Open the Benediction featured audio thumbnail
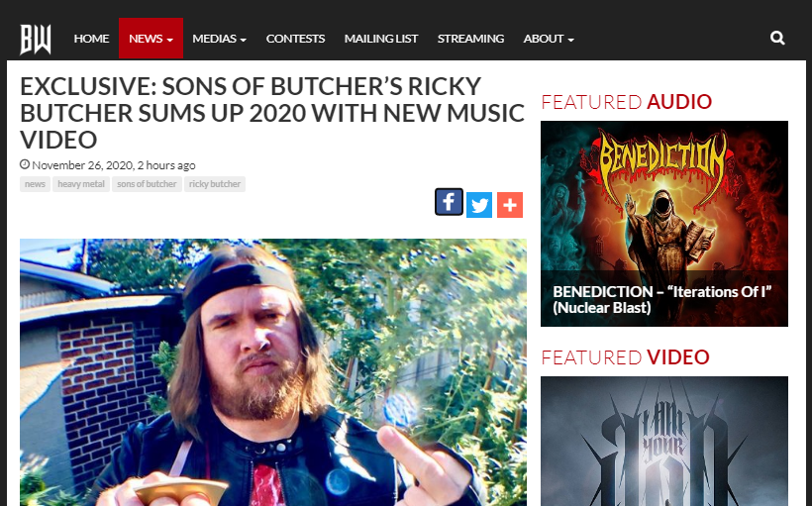This screenshot has width=812, height=506. [x=664, y=224]
